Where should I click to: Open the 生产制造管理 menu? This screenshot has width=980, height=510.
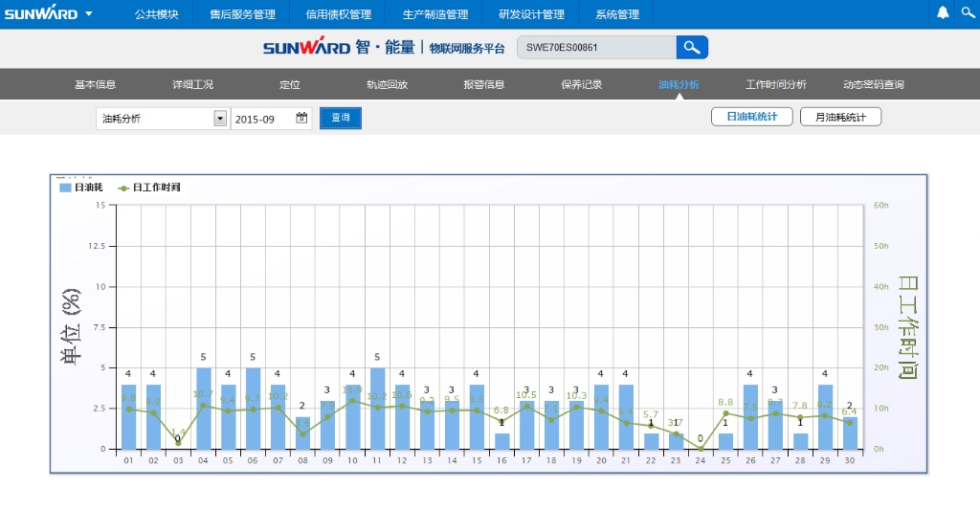435,14
